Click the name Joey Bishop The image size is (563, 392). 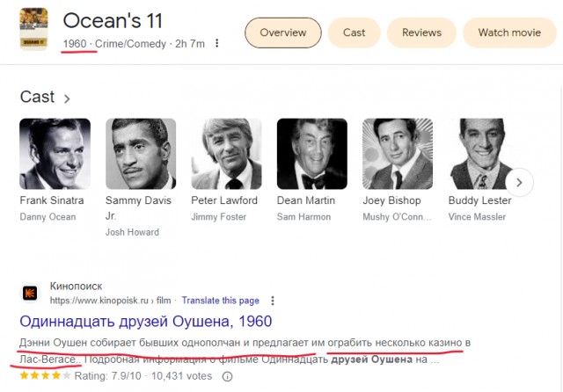coord(391,200)
